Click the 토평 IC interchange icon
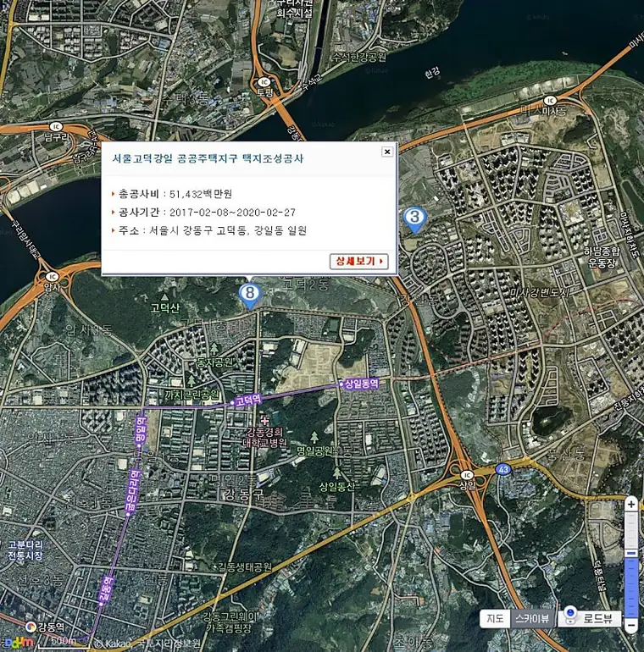 tap(264, 82)
